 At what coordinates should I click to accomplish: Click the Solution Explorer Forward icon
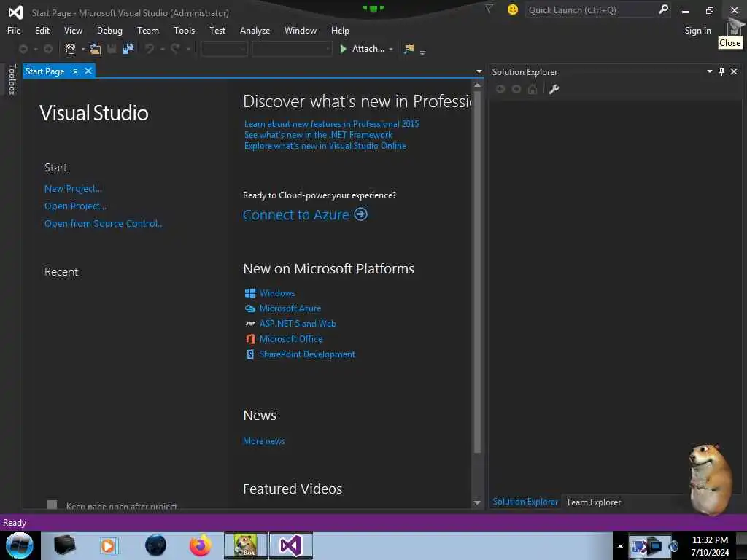[x=516, y=89]
